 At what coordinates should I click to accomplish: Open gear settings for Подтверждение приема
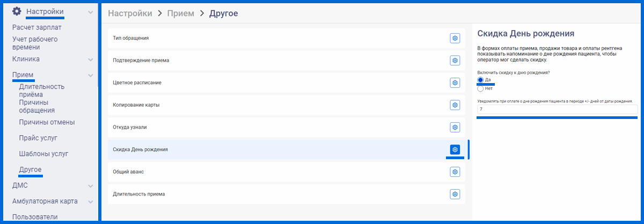(x=455, y=61)
